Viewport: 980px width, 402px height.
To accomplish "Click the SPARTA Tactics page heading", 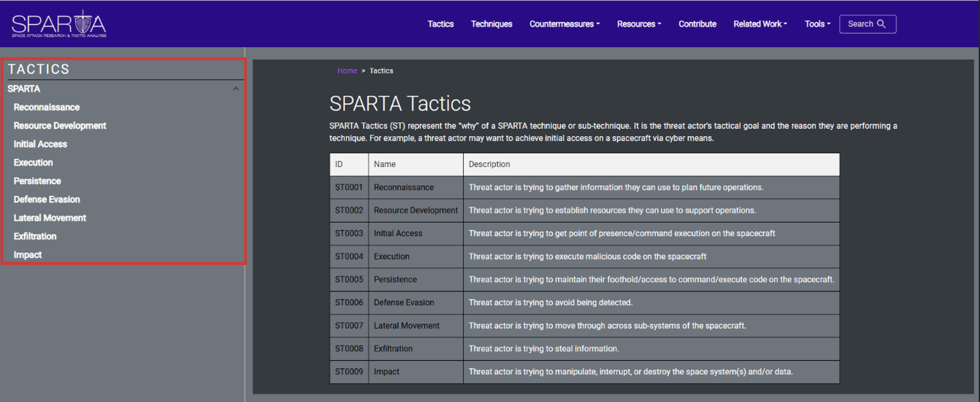I will click(x=400, y=103).
